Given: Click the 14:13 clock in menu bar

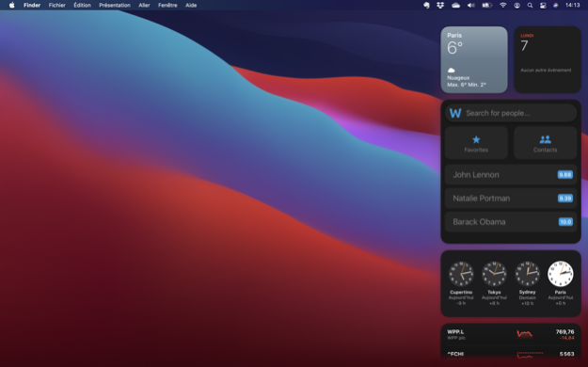Looking at the screenshot, I should click(x=572, y=6).
